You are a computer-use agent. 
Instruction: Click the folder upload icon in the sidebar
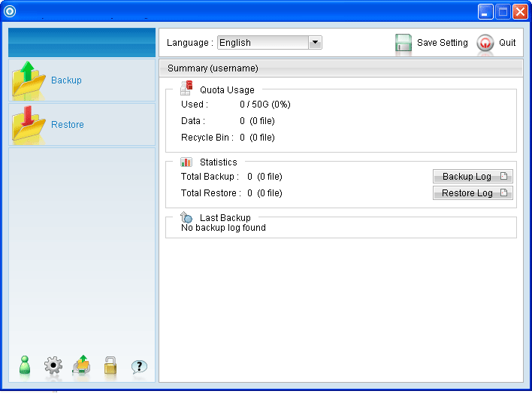[x=81, y=366]
